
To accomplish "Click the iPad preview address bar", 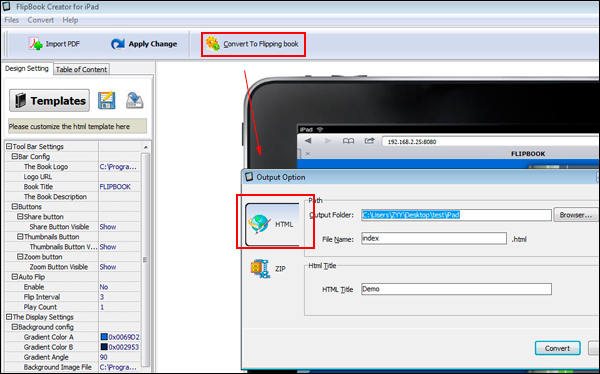I will [491, 142].
